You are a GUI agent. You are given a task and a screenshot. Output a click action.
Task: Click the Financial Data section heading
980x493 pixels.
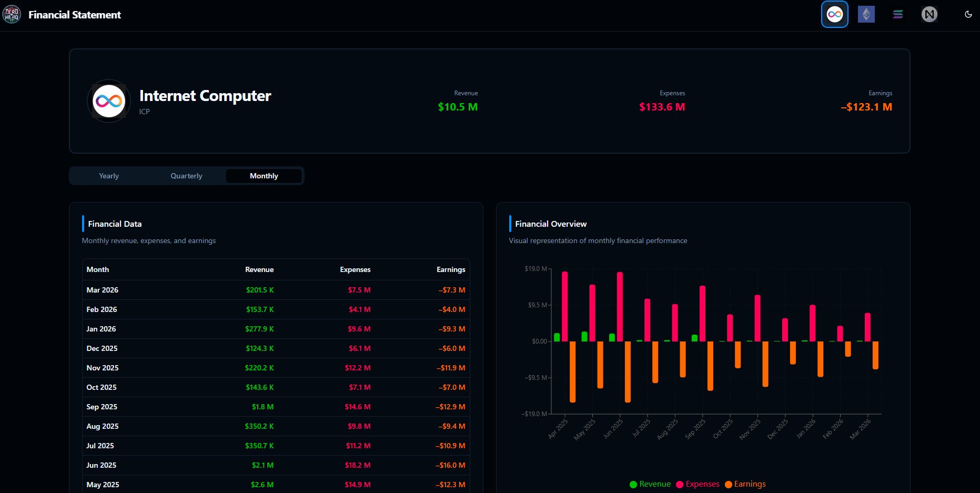pyautogui.click(x=115, y=224)
